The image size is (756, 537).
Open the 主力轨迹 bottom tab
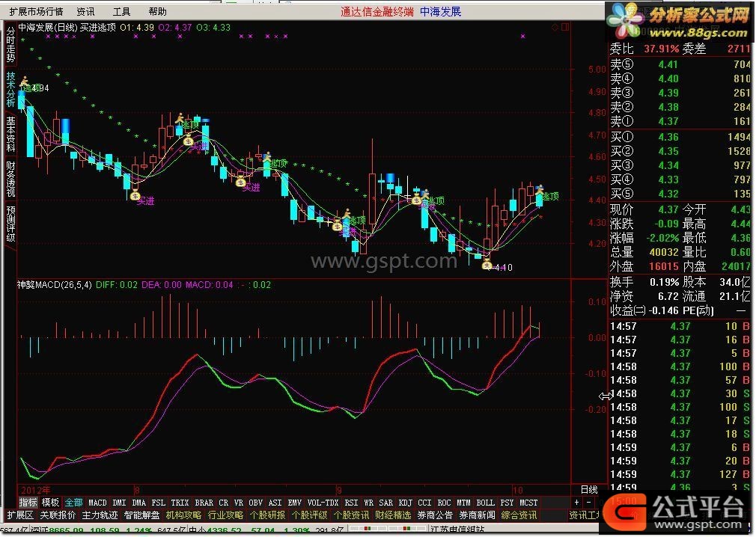click(x=100, y=515)
